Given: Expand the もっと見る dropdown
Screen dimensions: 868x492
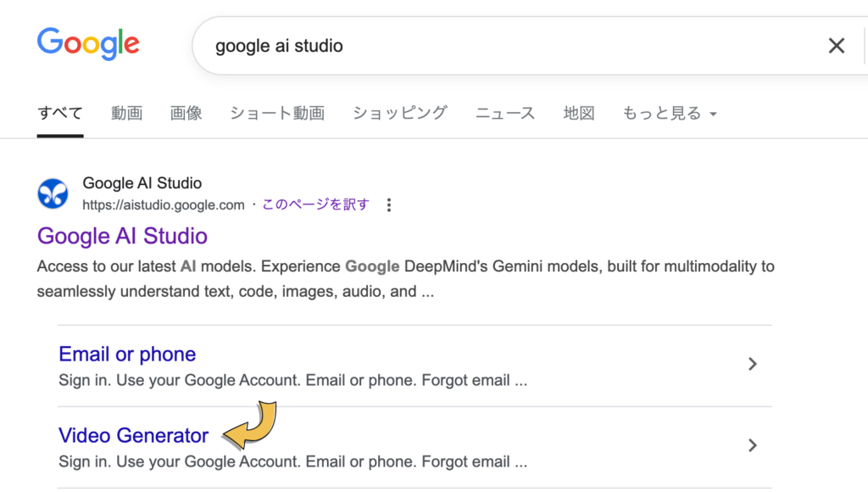Looking at the screenshot, I should pyautogui.click(x=670, y=113).
